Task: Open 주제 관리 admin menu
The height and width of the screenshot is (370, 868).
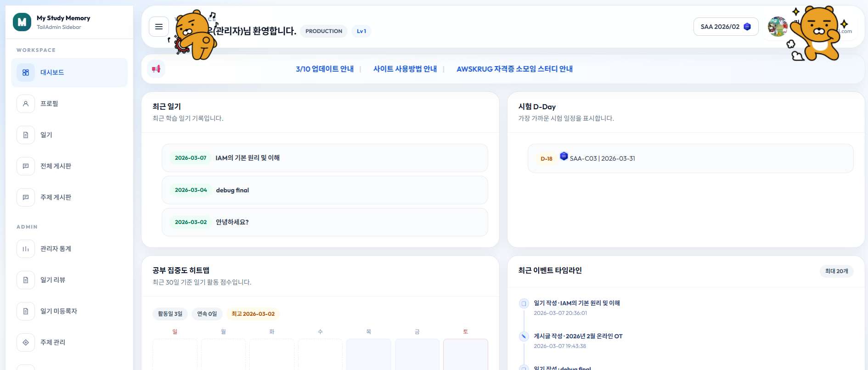Action: click(x=69, y=342)
